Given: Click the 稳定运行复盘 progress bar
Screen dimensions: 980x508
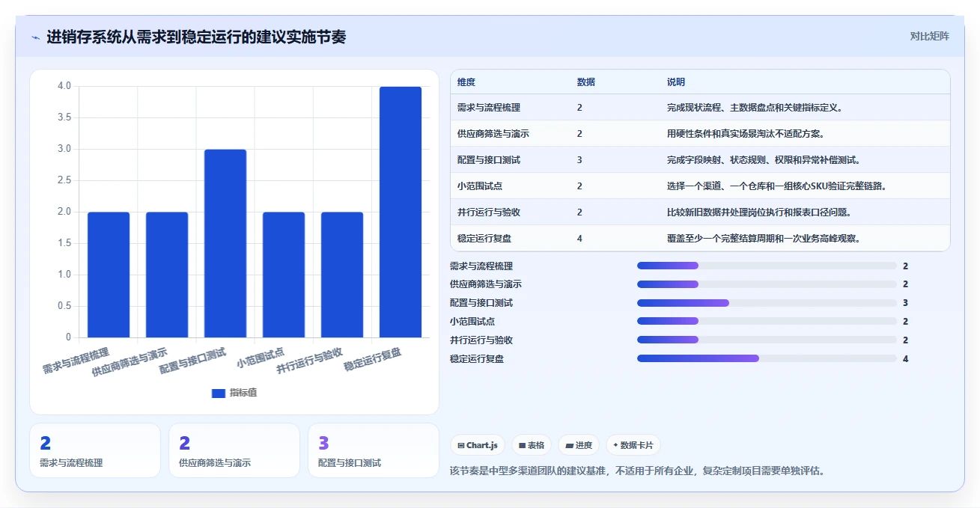Looking at the screenshot, I should tap(767, 358).
